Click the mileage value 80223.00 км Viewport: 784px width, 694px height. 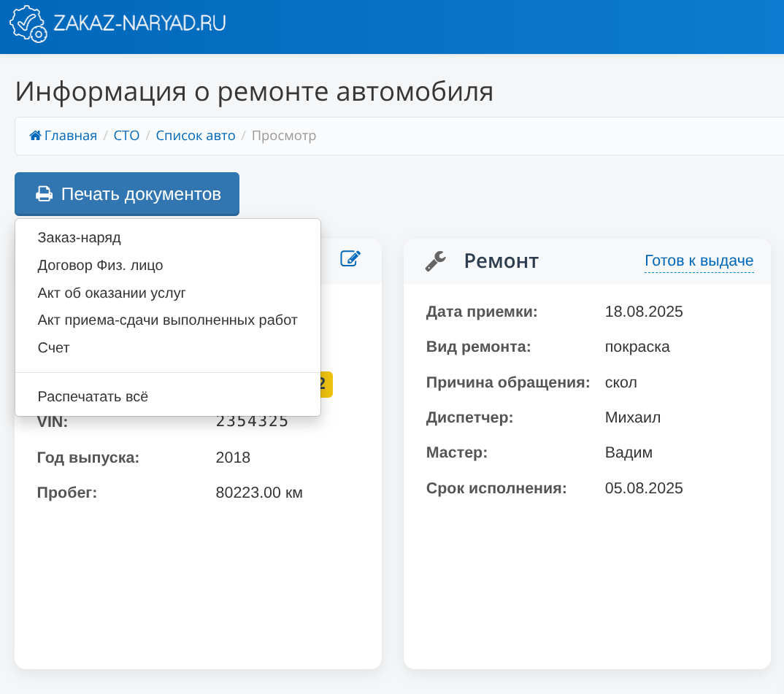point(259,493)
